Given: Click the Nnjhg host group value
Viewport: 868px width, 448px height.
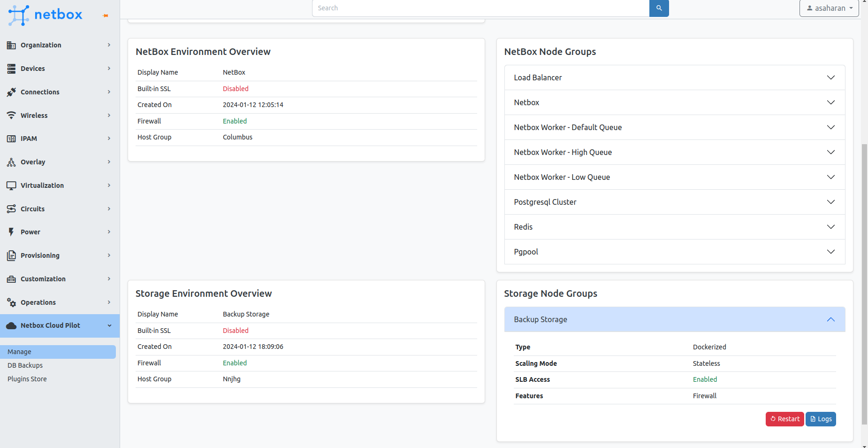Looking at the screenshot, I should (232, 379).
